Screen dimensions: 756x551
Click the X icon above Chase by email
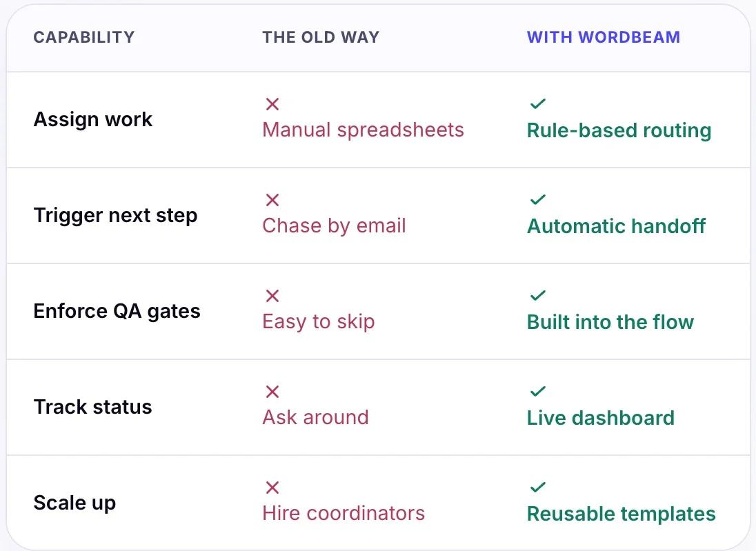click(x=272, y=199)
